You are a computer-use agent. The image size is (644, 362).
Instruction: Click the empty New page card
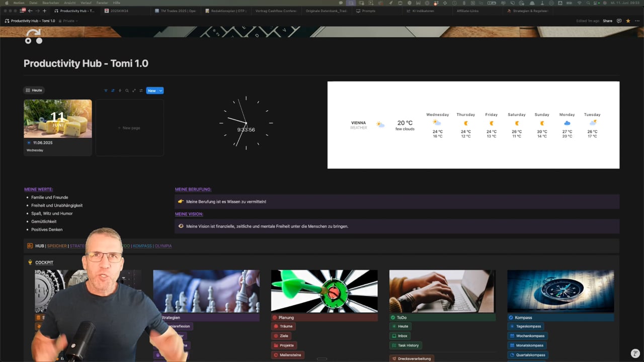[130, 128]
